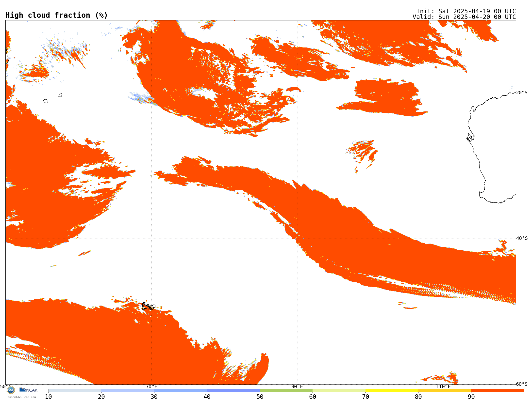Click the 110°E longitude label

pyautogui.click(x=443, y=387)
